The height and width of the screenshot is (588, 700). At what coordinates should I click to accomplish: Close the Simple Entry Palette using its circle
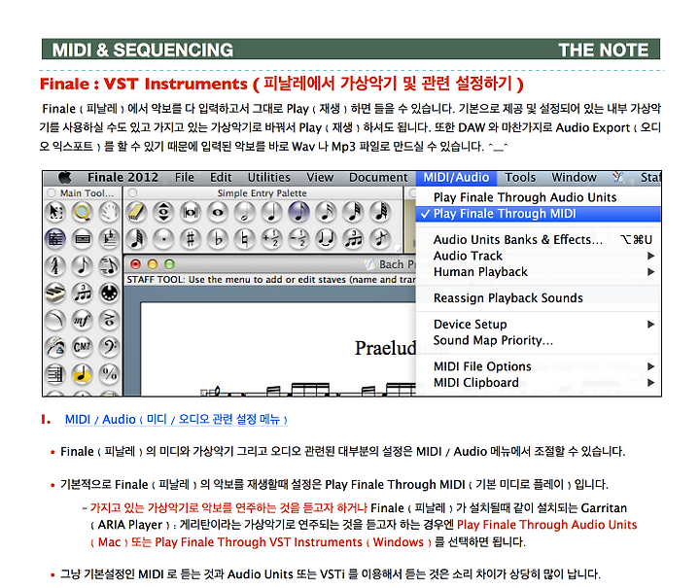click(132, 192)
